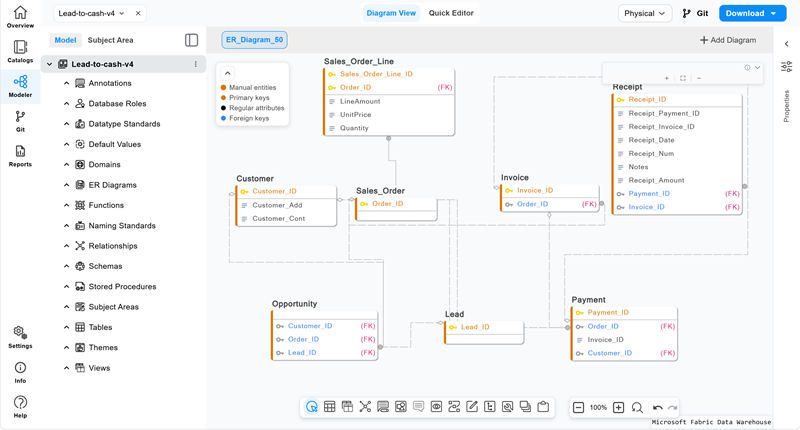800x430 pixels.
Task: Open the Git section in left sidebar
Action: [x=20, y=120]
